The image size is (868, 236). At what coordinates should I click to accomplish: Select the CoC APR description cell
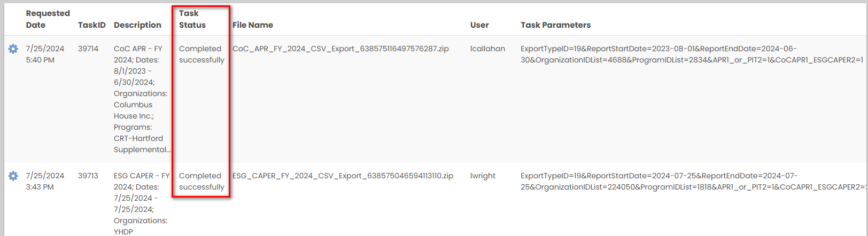click(141, 99)
